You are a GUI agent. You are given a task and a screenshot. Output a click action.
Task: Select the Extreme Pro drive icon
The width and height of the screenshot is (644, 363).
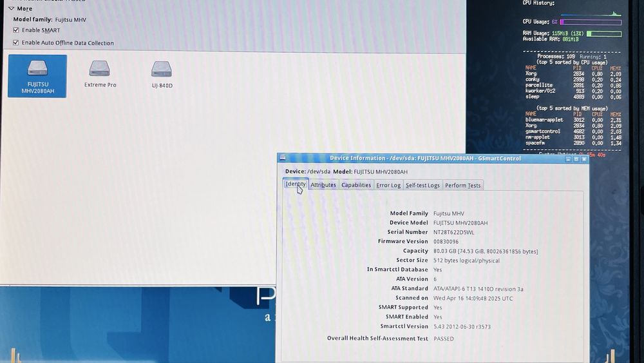click(100, 74)
